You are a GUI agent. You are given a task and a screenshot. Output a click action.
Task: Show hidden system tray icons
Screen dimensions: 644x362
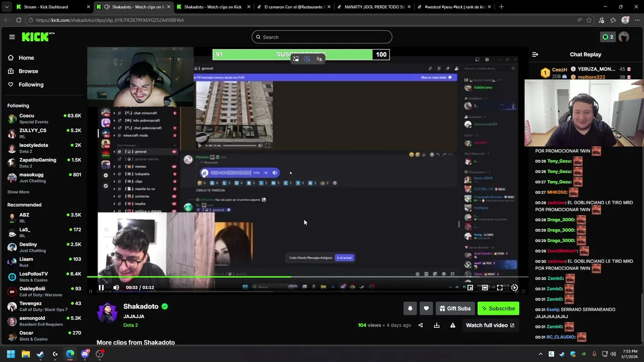pos(541,354)
